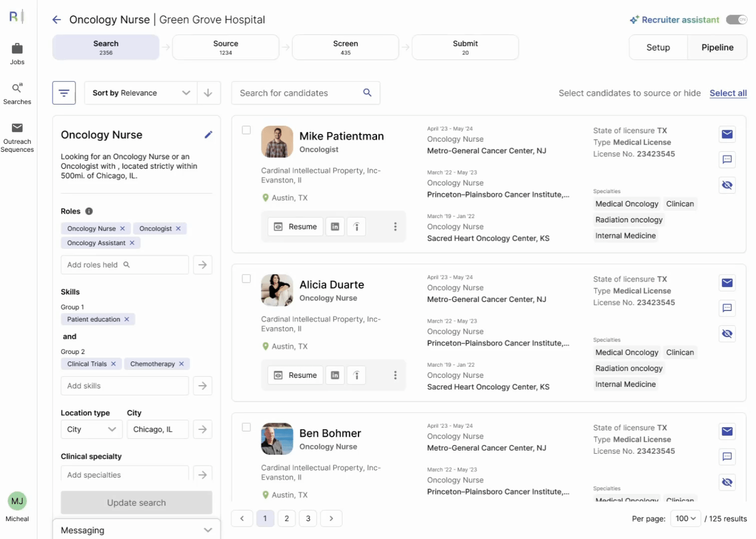This screenshot has height=539, width=756.
Task: Toggle the Recruiter assistant switch
Action: pos(737,20)
